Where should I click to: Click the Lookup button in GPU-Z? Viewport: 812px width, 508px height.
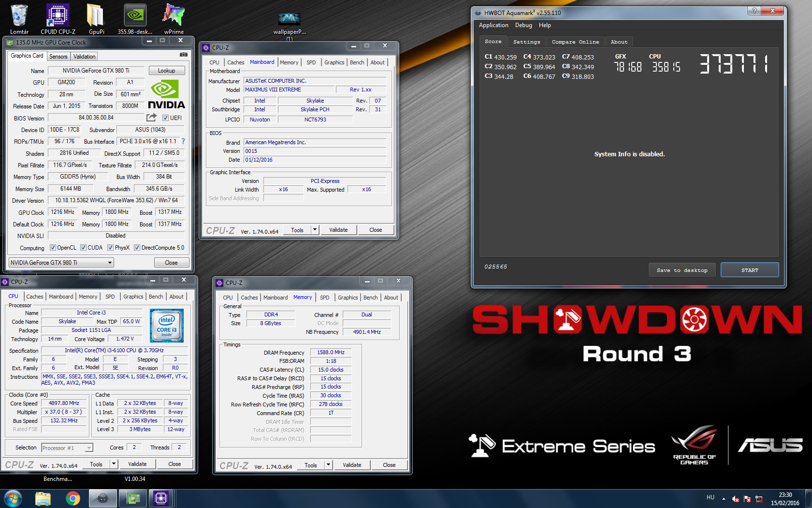tap(167, 71)
